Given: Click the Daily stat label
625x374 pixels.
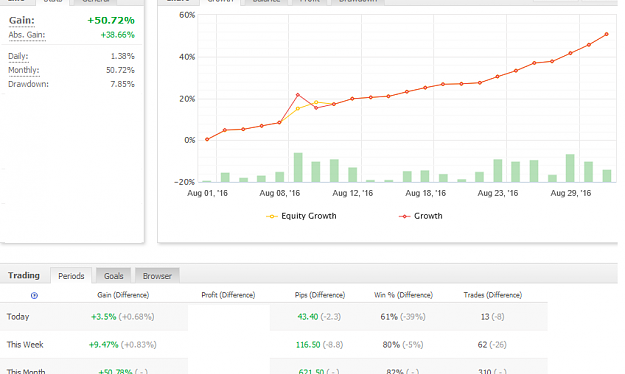Looking at the screenshot, I should 18,56.
